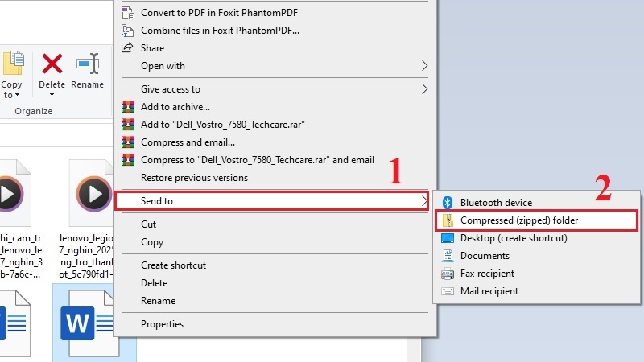Click the Fax recipient printer icon
The image size is (644, 362).
448,274
